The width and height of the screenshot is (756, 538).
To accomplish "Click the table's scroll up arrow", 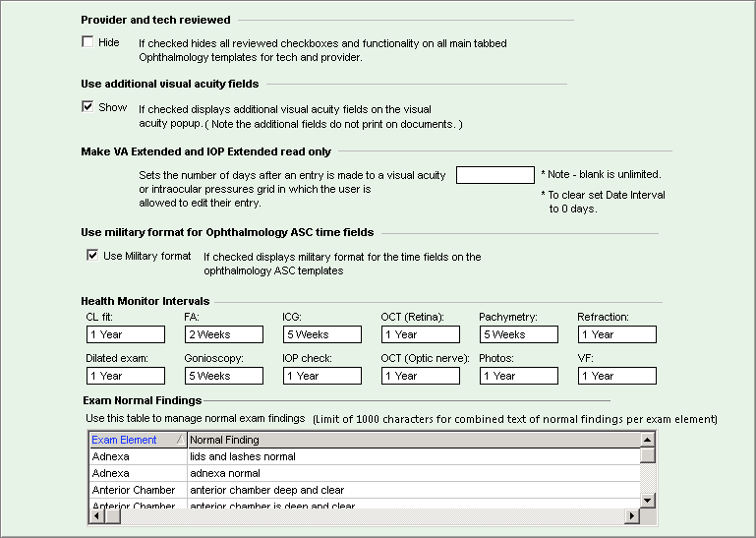I will 648,440.
